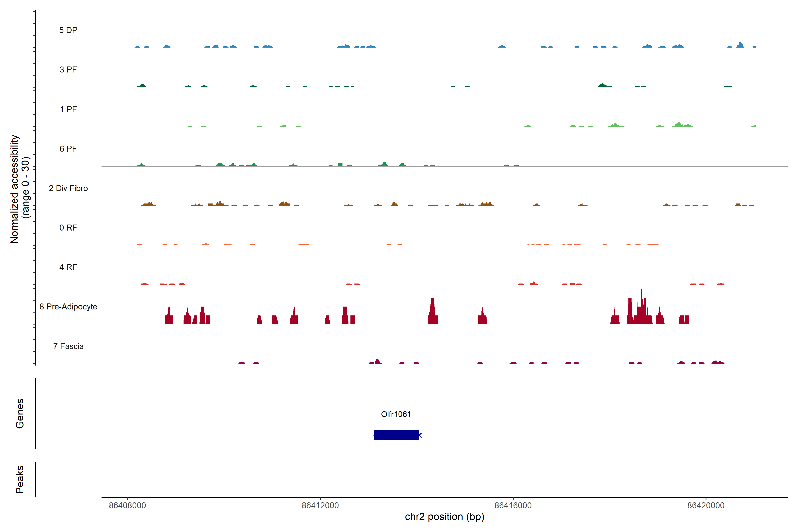
Task: Click the 4 RF track label
Action: pyautogui.click(x=68, y=267)
